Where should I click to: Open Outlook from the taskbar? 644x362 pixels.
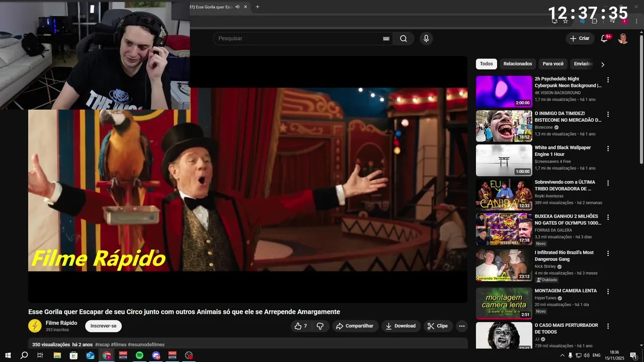pos(90,355)
